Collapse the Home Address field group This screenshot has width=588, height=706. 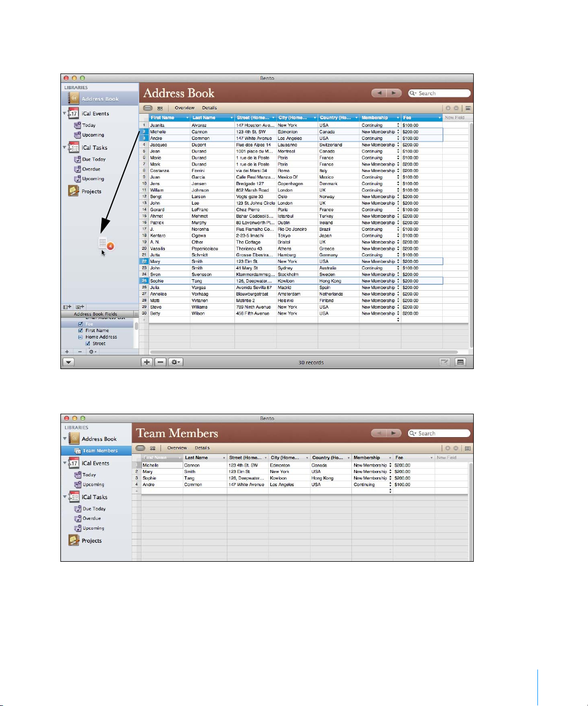[81, 337]
